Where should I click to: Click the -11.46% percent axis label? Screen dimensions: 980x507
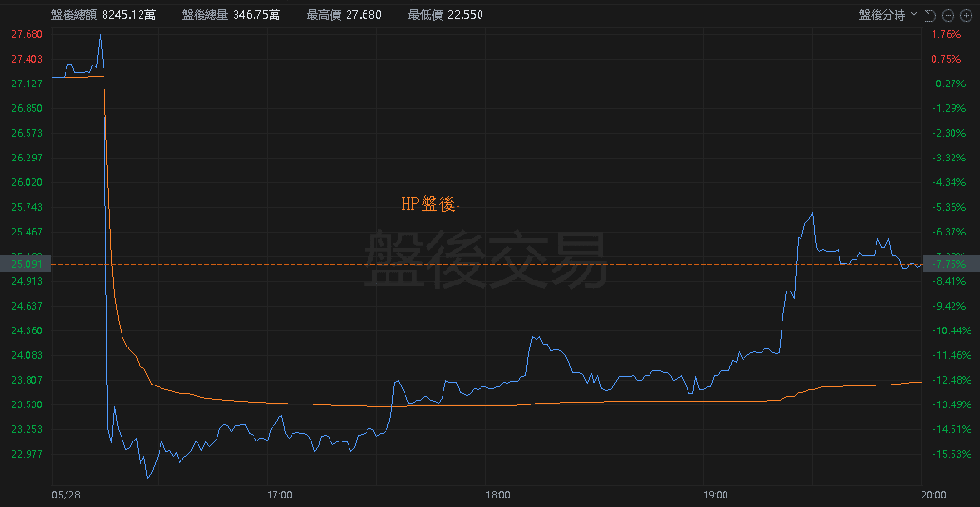coord(950,355)
